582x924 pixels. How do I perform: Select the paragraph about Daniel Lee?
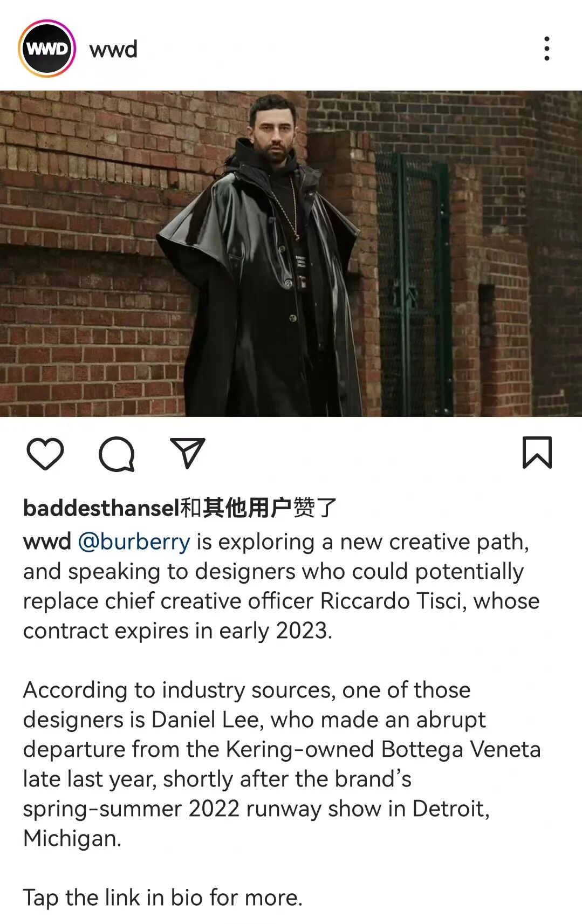pos(282,764)
